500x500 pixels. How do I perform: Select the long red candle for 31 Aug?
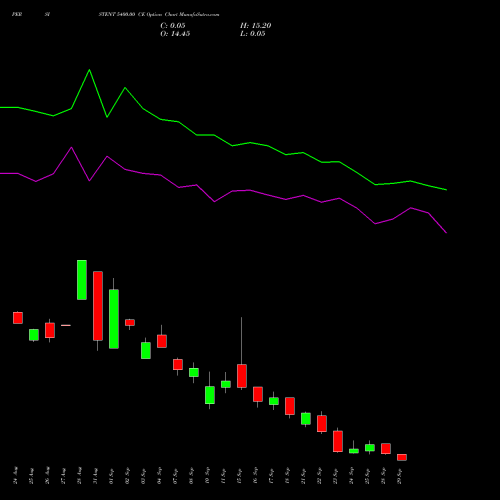(x=98, y=306)
